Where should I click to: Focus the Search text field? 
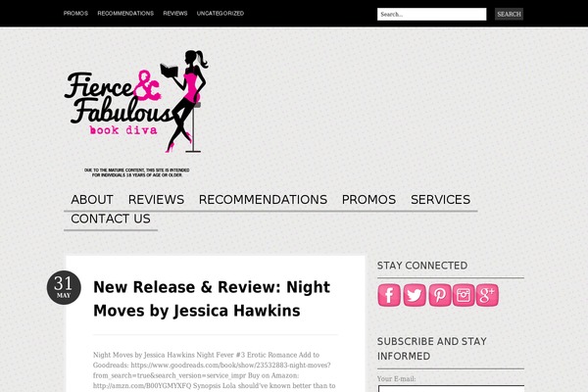coord(431,15)
